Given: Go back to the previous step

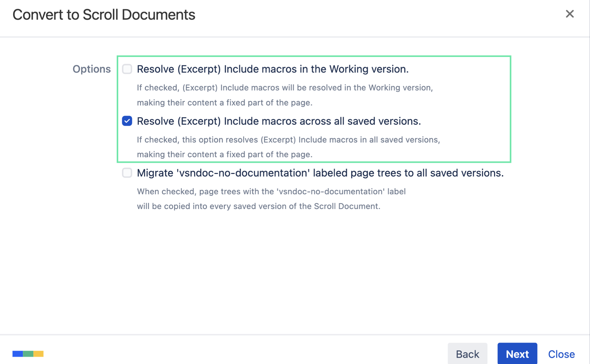Looking at the screenshot, I should [x=467, y=354].
